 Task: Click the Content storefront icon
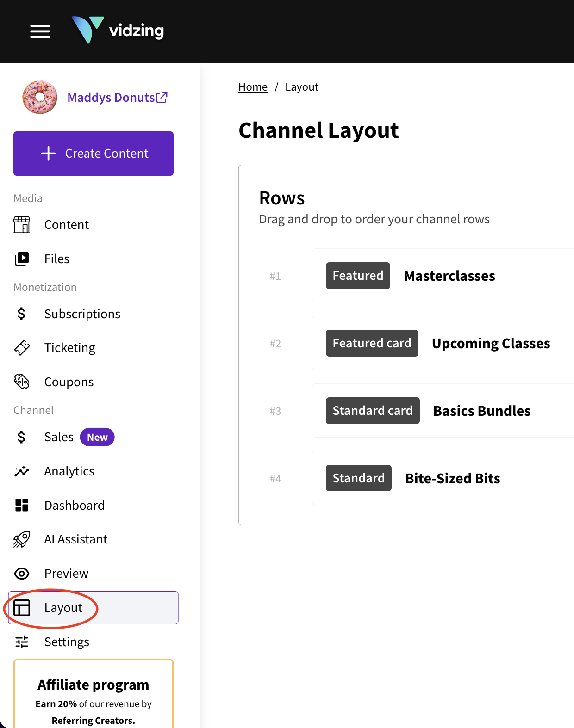[22, 225]
